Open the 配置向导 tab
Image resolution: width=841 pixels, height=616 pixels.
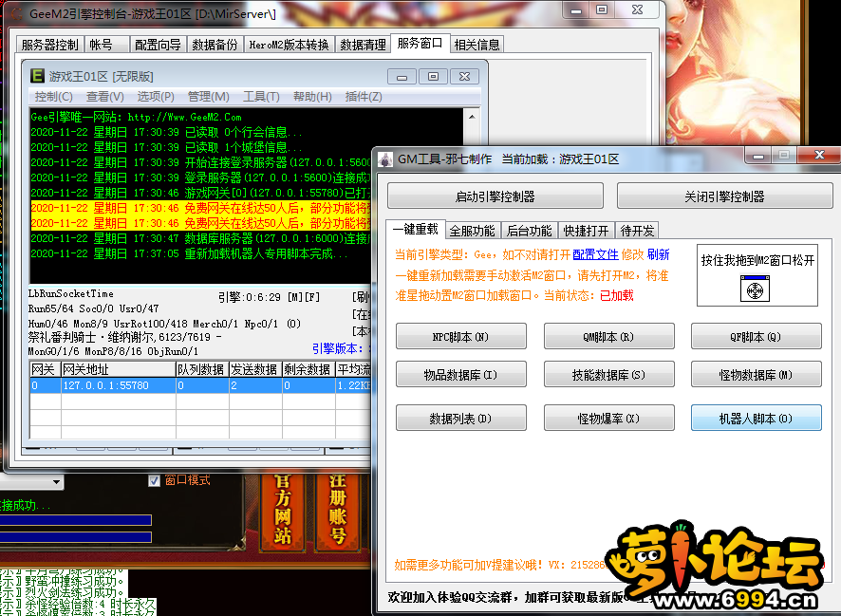tap(158, 45)
